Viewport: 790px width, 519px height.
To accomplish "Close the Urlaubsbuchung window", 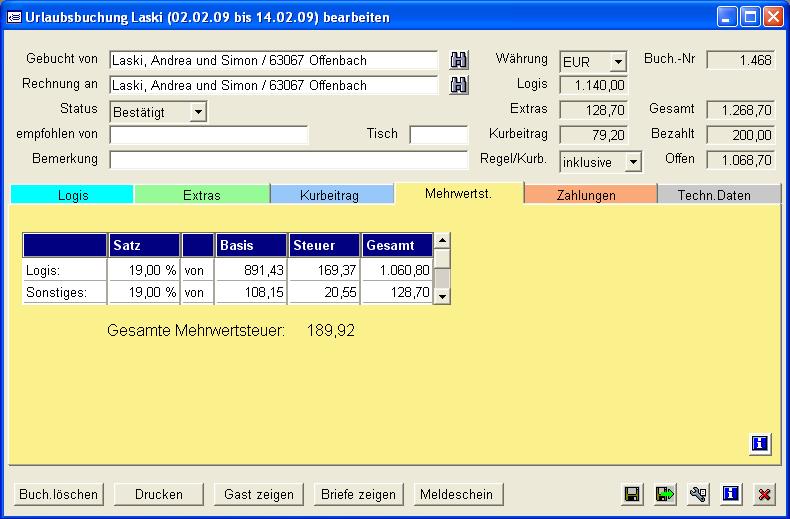I will [x=773, y=17].
